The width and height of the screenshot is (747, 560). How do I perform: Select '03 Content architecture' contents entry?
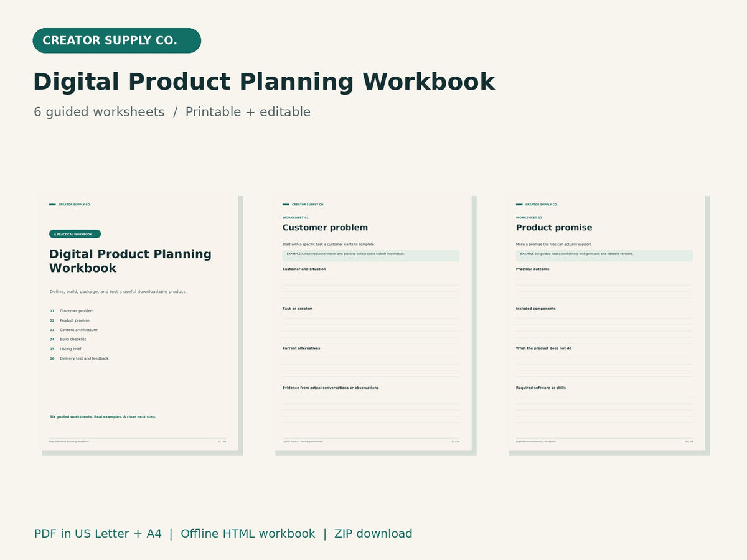(73, 330)
